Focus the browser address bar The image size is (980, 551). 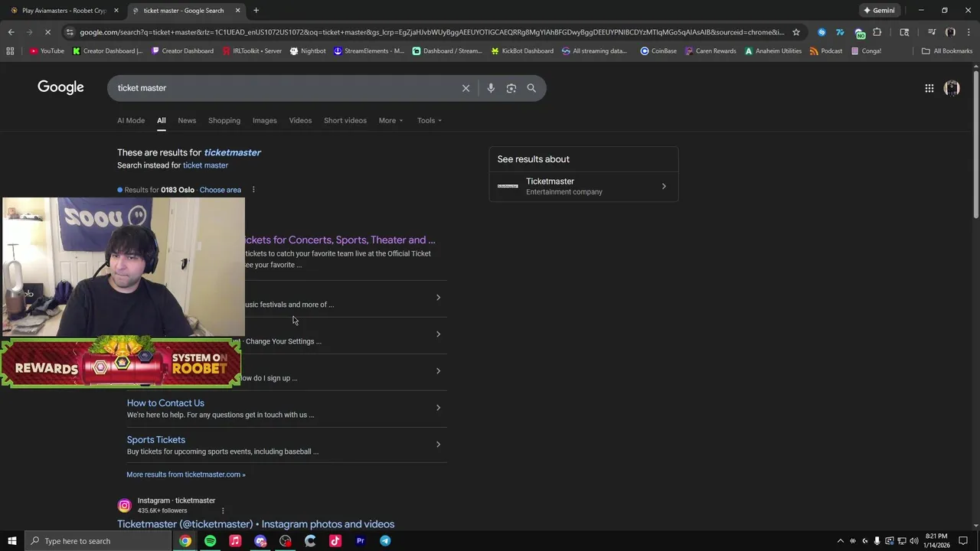coord(432,32)
